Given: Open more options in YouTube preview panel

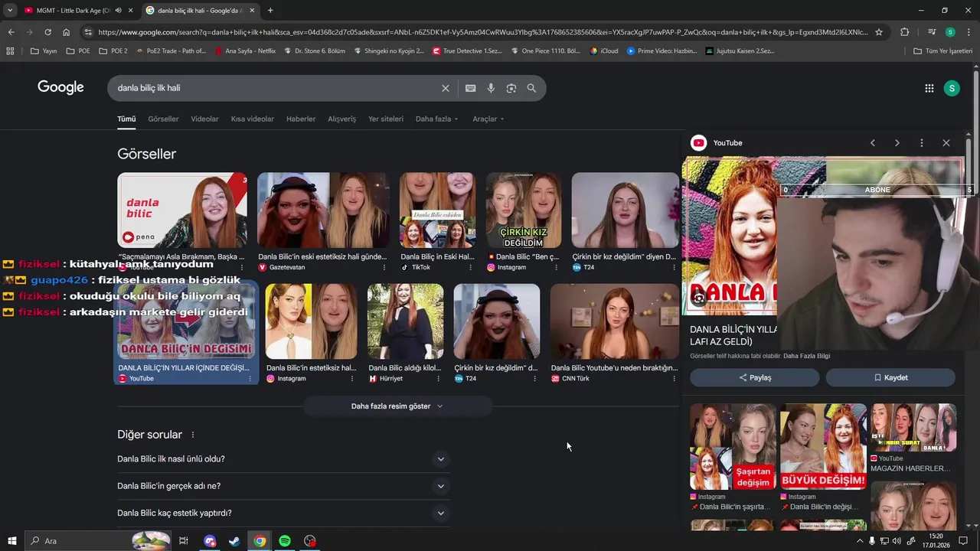Looking at the screenshot, I should [x=922, y=143].
